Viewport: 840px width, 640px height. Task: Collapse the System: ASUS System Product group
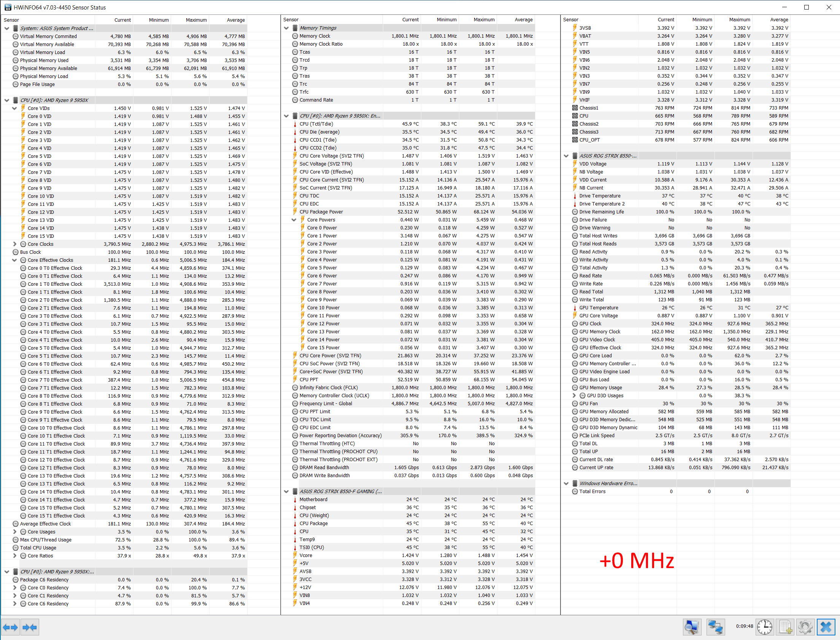7,28
